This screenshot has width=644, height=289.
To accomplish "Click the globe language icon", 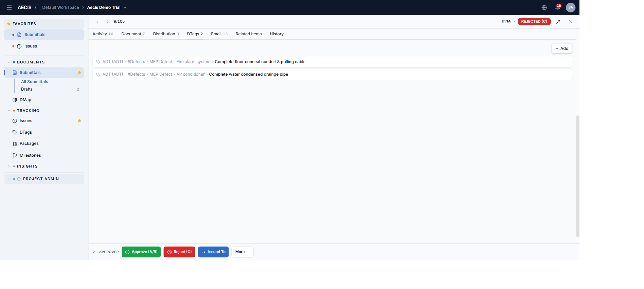I will pos(544,7).
